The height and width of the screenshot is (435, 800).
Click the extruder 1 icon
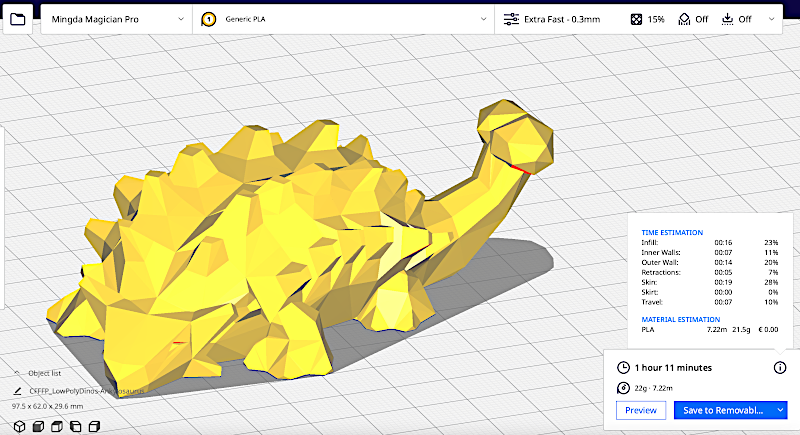208,19
